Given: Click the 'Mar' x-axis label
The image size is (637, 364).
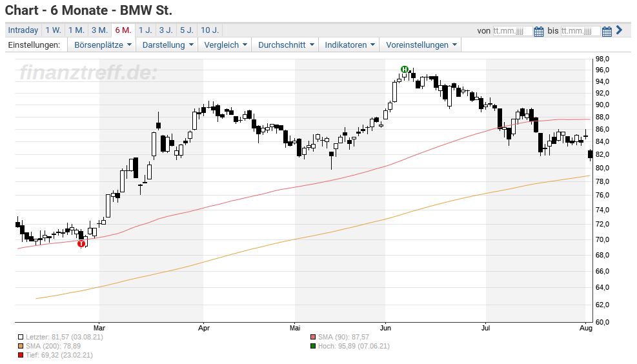Looking at the screenshot, I should point(99,328).
